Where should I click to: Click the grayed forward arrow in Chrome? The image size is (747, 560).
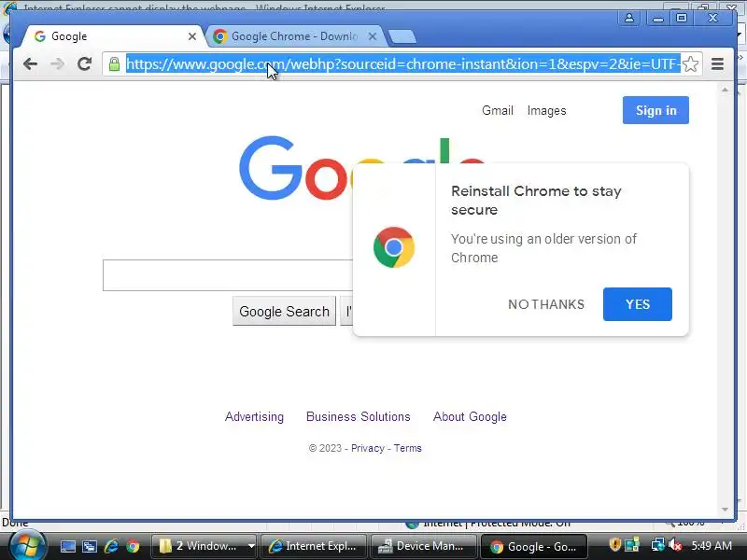tap(58, 63)
